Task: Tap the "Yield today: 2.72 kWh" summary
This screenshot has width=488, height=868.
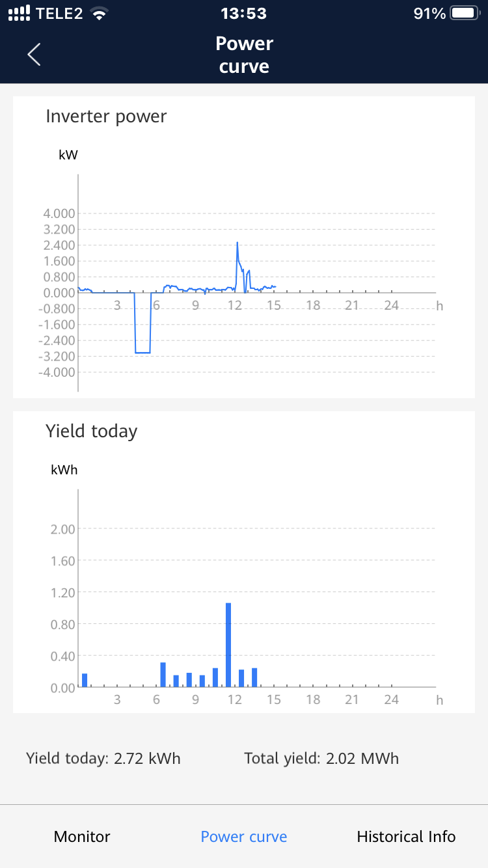Action: 103,758
